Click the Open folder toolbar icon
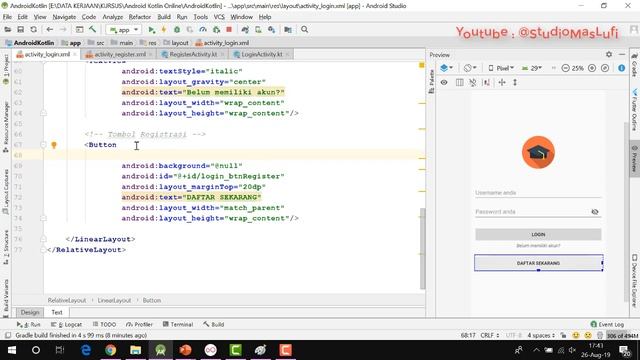Screen dimensions: 640x360 7,29
